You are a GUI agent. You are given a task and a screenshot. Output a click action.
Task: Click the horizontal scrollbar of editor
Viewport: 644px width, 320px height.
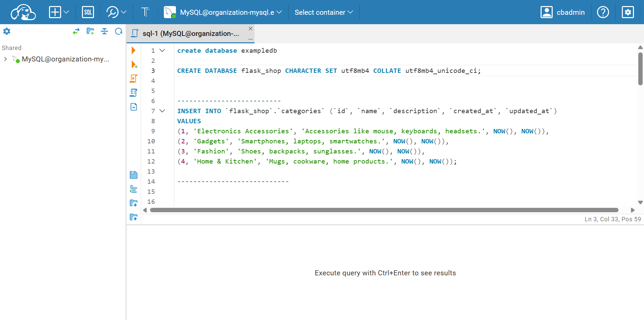(384, 210)
